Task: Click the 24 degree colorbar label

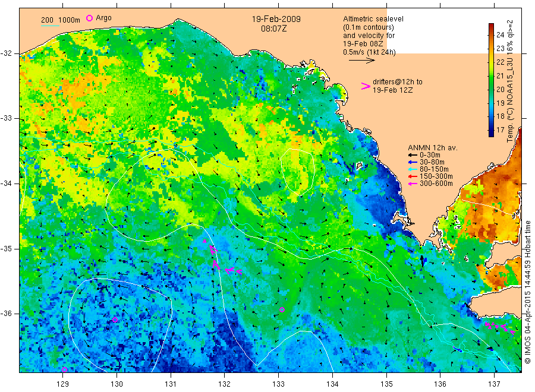Action: (500, 35)
